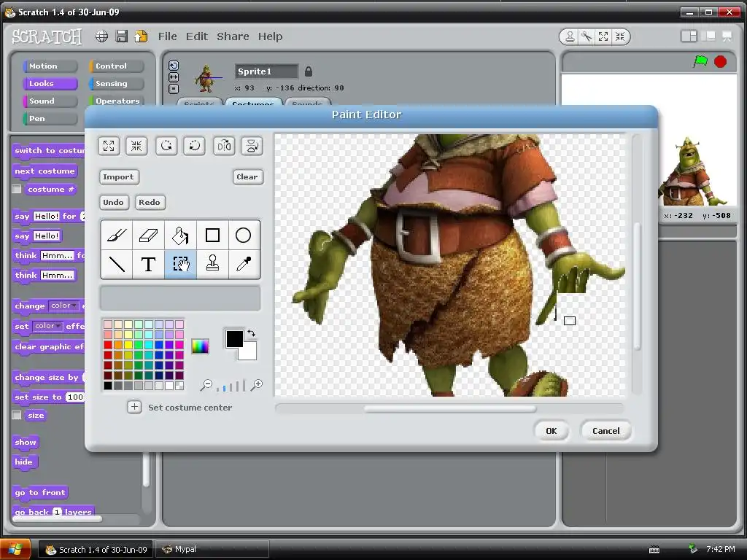Select the Text tool

click(x=149, y=264)
